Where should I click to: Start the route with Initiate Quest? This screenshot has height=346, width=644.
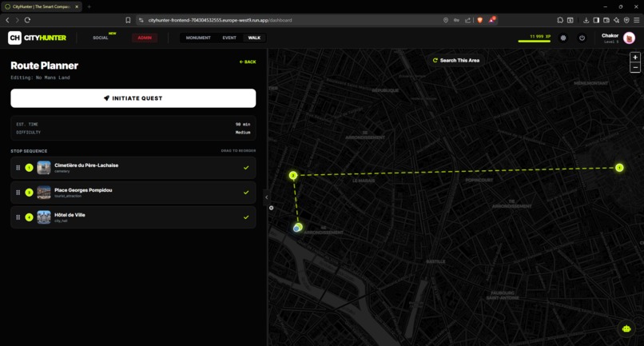(133, 98)
